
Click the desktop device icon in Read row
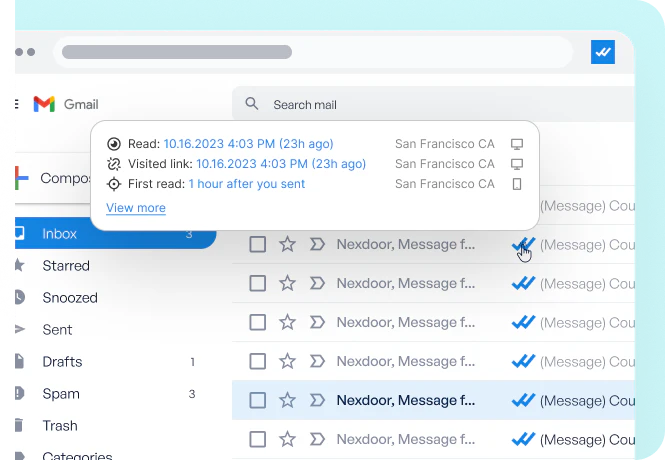(517, 144)
